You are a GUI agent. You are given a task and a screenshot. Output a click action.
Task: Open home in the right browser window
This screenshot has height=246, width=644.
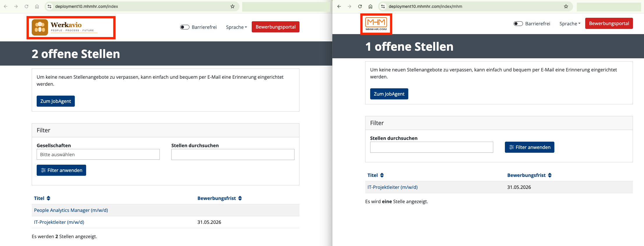point(370,6)
